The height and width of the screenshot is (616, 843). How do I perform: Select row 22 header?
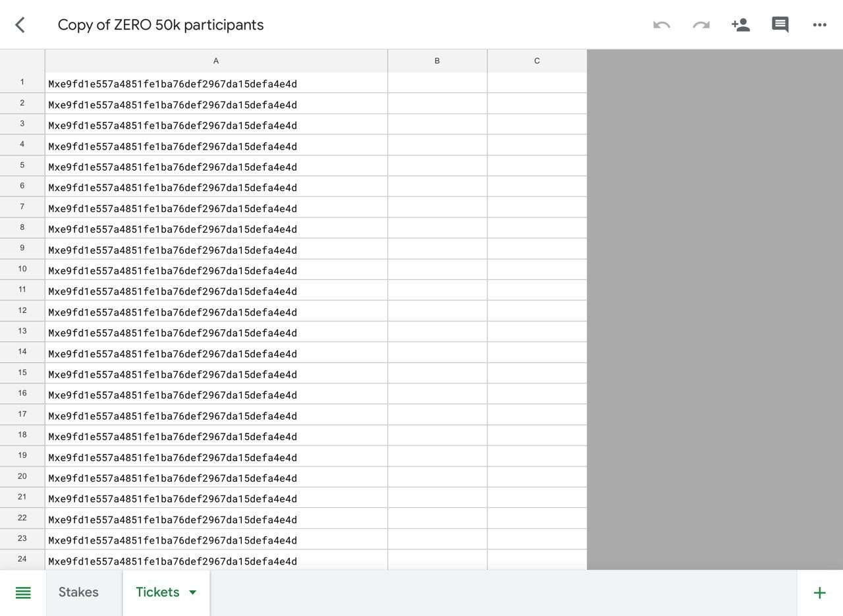[x=22, y=518]
